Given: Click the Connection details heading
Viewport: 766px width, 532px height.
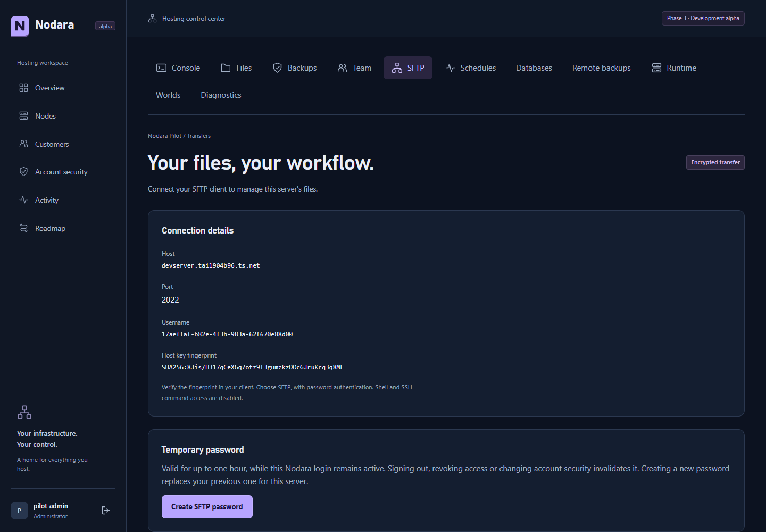Looking at the screenshot, I should tap(197, 230).
